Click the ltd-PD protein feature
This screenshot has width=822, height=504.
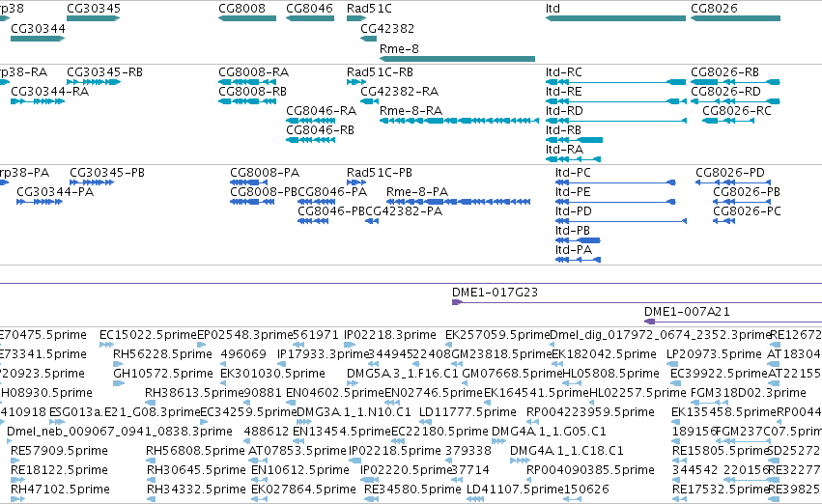(x=621, y=222)
